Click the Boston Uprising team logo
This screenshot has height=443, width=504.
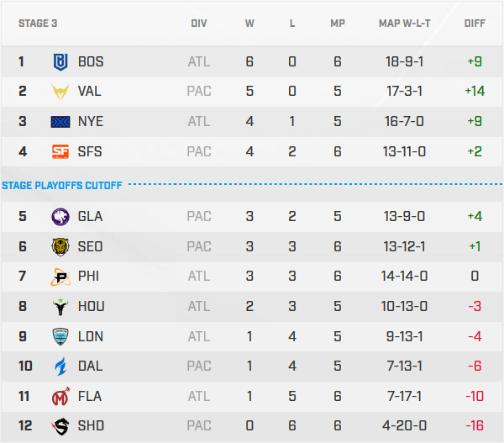[60, 61]
